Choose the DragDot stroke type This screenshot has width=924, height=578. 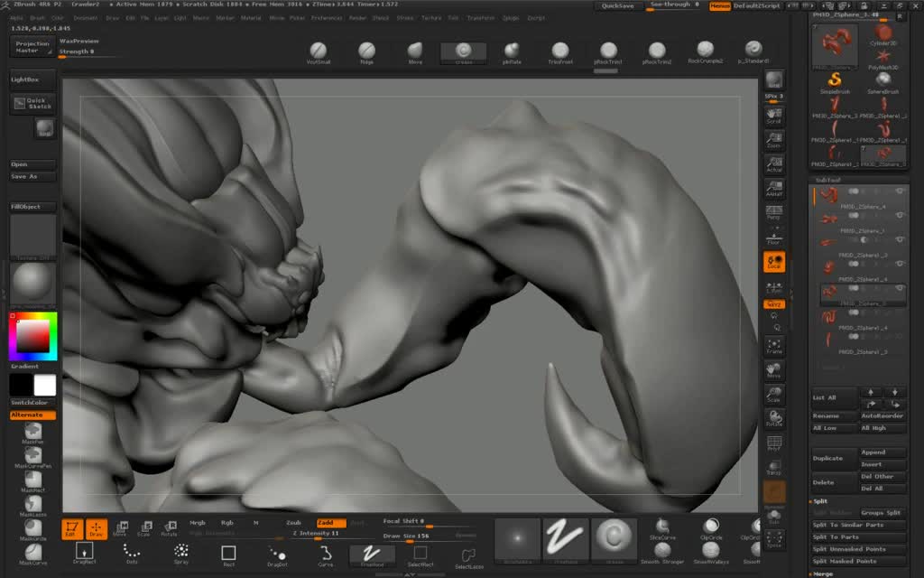[277, 555]
